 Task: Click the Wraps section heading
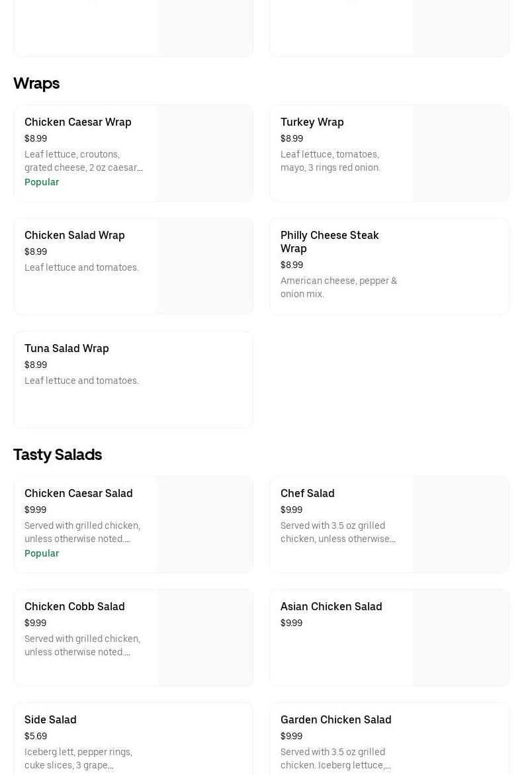point(36,83)
